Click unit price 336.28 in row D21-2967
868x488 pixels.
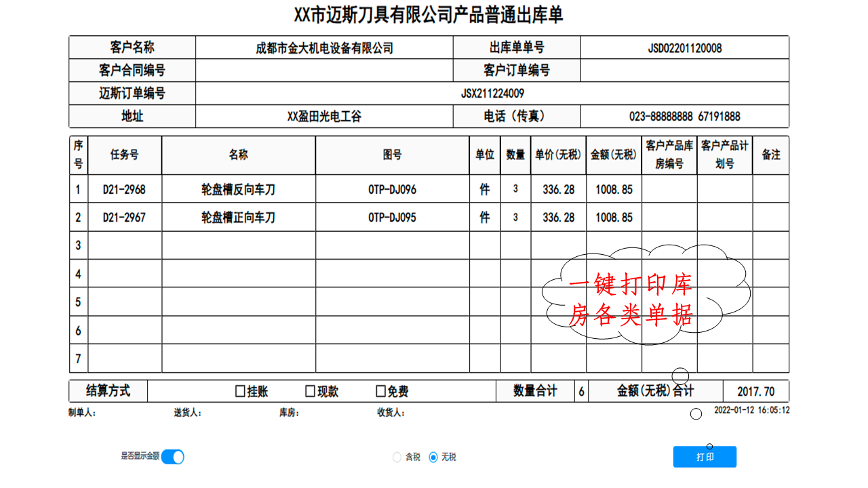click(558, 218)
